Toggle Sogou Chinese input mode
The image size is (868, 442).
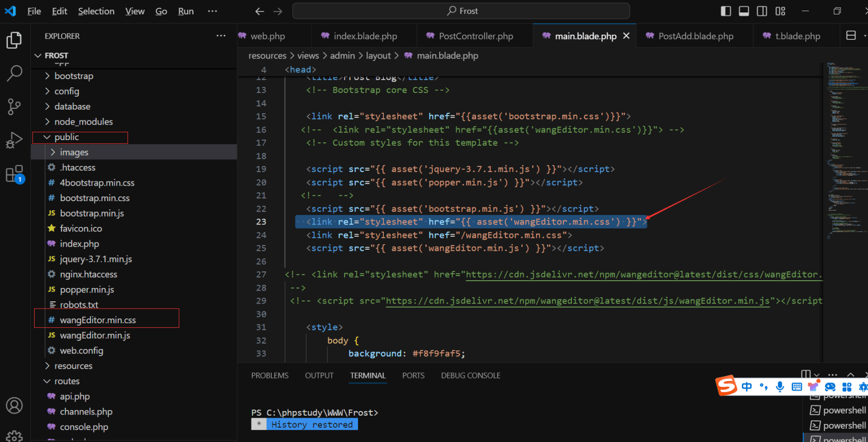click(747, 387)
